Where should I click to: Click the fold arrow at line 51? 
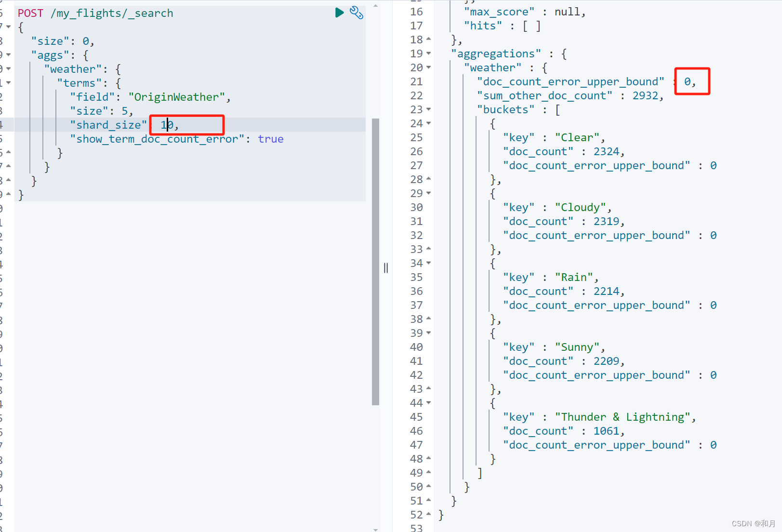coord(429,501)
